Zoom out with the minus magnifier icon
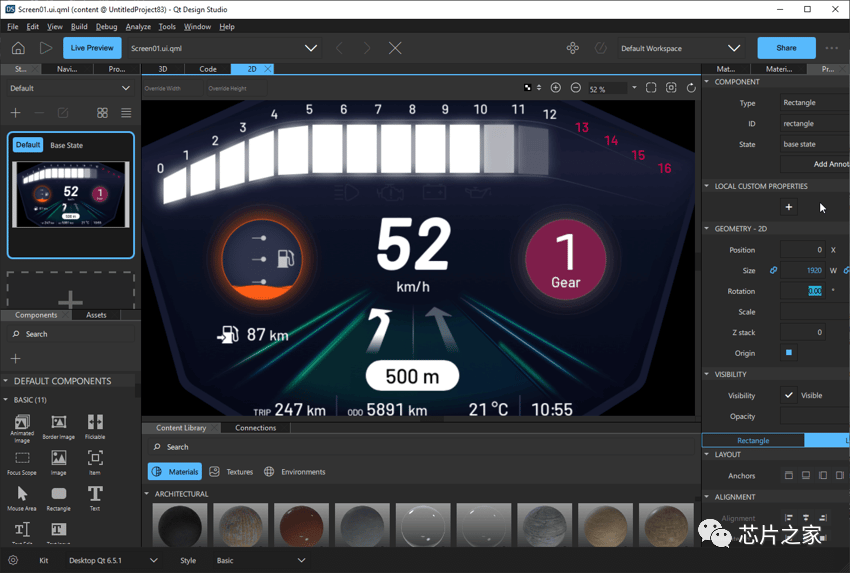The height and width of the screenshot is (573, 850). click(x=576, y=88)
